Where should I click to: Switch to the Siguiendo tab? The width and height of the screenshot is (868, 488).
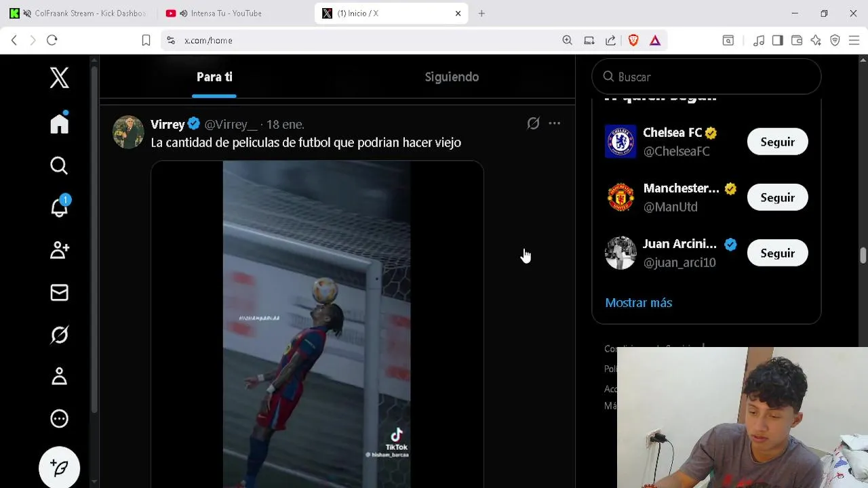(452, 77)
